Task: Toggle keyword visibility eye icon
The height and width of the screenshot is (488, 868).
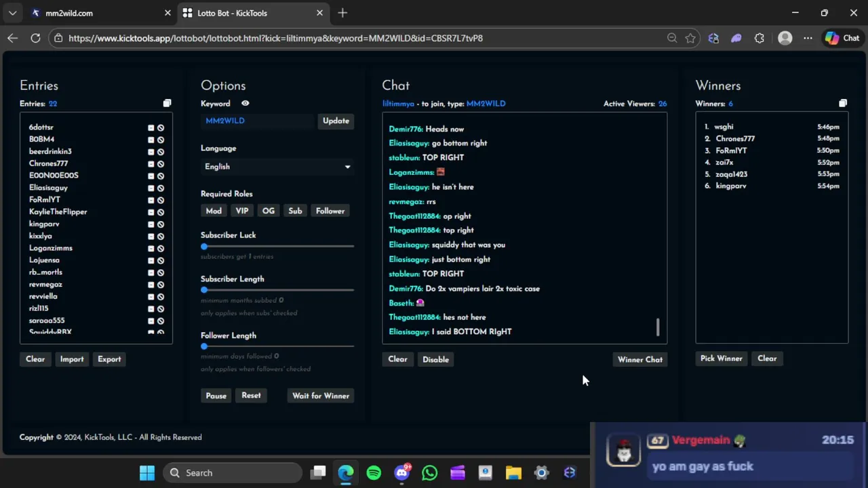Action: (x=245, y=104)
